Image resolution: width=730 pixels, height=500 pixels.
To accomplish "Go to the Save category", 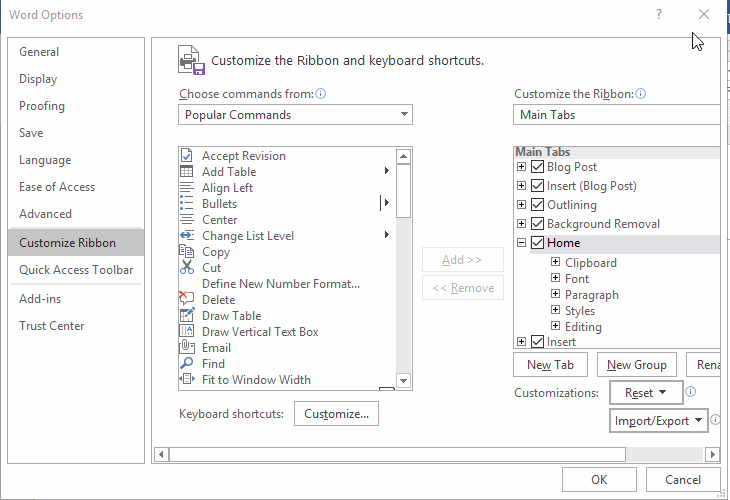I will 76,133.
